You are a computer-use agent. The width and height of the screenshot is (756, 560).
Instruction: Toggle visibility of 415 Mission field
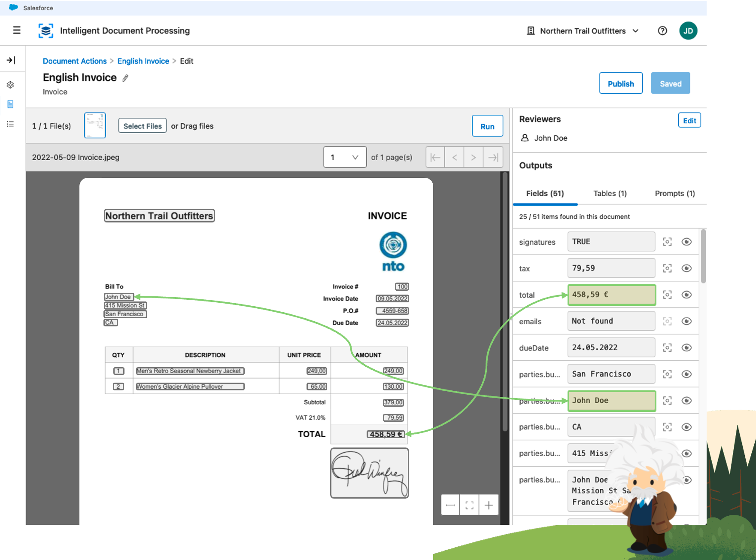point(686,453)
